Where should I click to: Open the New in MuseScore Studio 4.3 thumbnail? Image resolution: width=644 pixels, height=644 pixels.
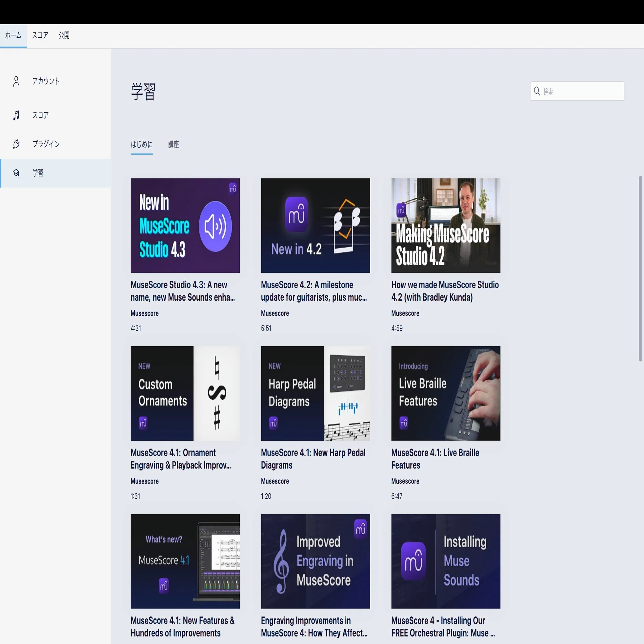[x=185, y=225]
